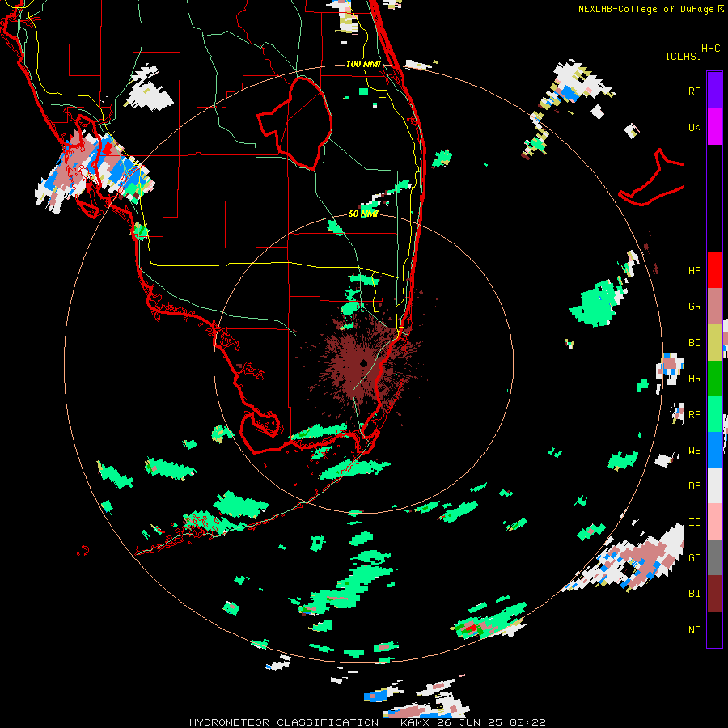Image resolution: width=728 pixels, height=728 pixels.
Task: Click the DS legend label
Action: 694,486
